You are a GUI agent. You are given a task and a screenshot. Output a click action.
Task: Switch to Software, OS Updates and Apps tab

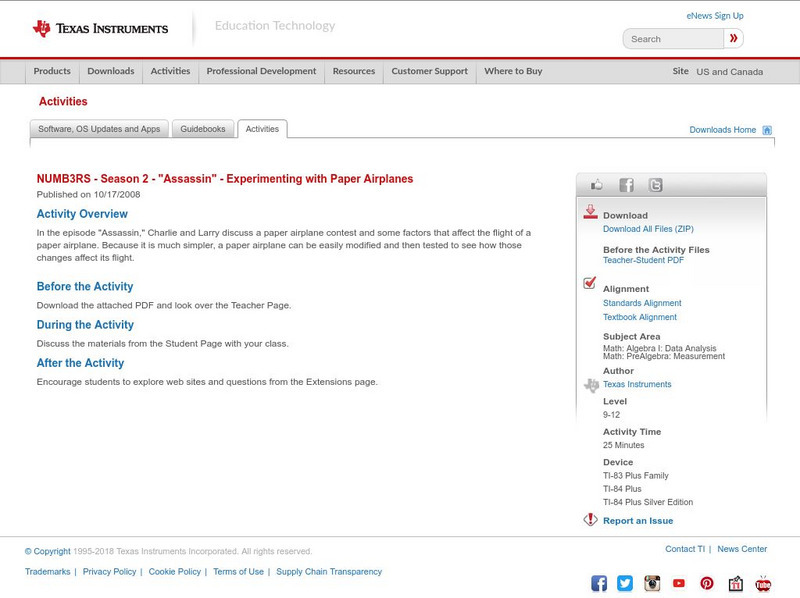(x=99, y=129)
